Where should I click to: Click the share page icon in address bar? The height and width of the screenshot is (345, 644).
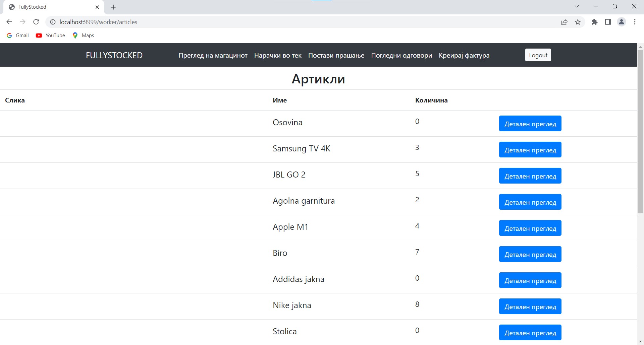(x=564, y=22)
